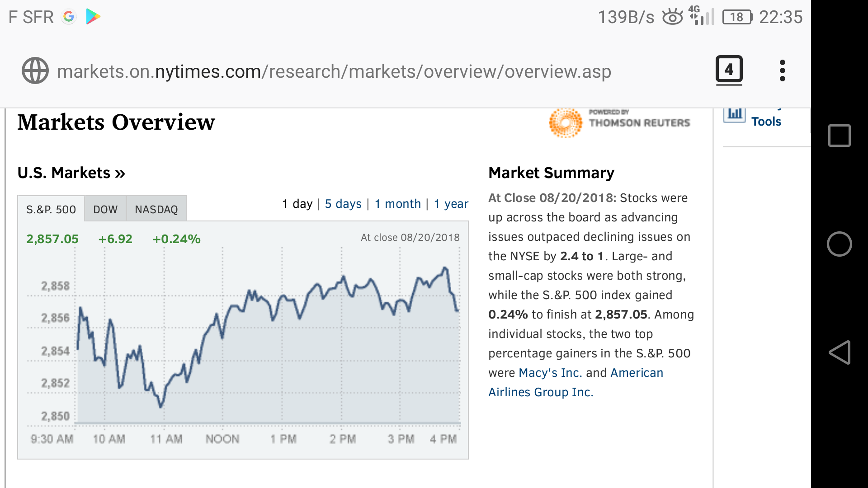
Task: Tap the address bar URL field
Action: point(334,71)
